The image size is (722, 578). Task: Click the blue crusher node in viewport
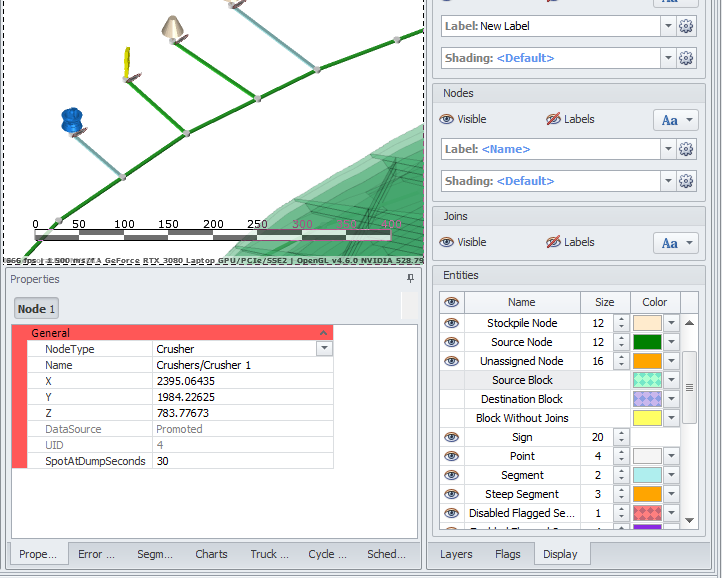click(x=72, y=121)
